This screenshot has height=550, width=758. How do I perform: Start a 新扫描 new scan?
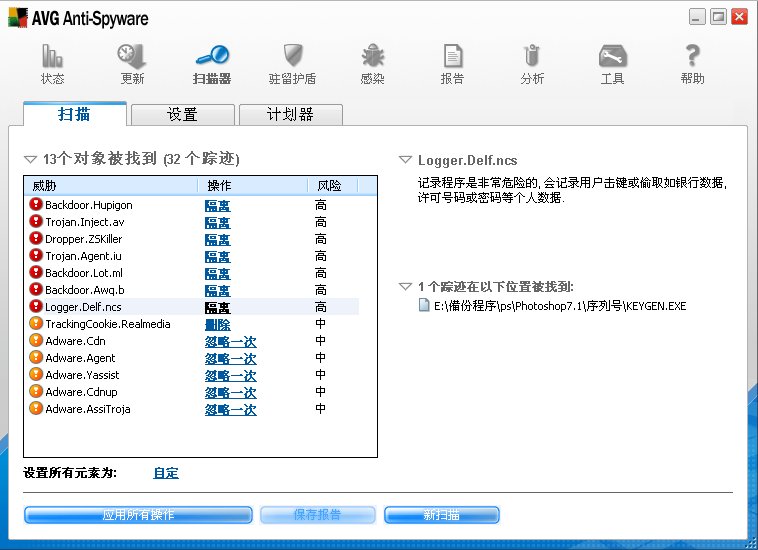[442, 515]
